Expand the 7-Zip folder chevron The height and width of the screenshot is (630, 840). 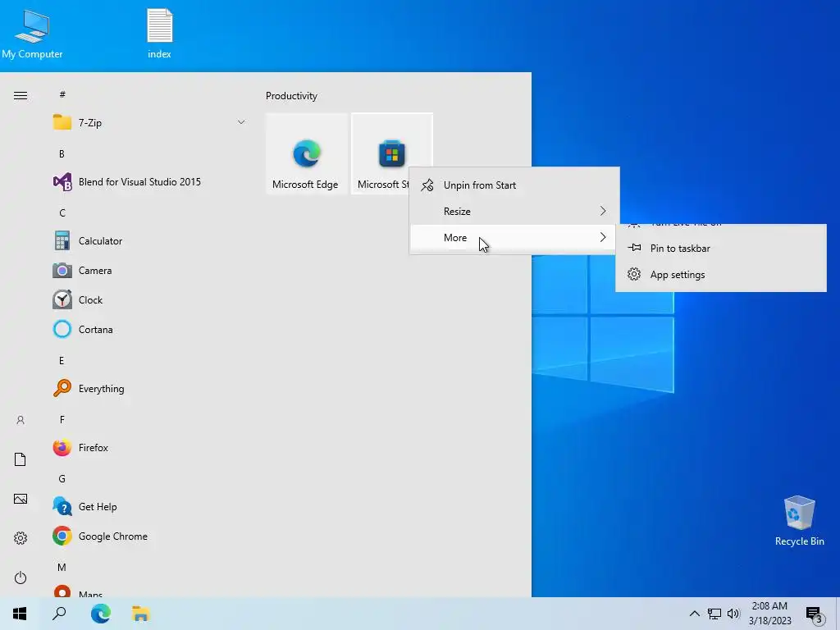click(x=241, y=123)
